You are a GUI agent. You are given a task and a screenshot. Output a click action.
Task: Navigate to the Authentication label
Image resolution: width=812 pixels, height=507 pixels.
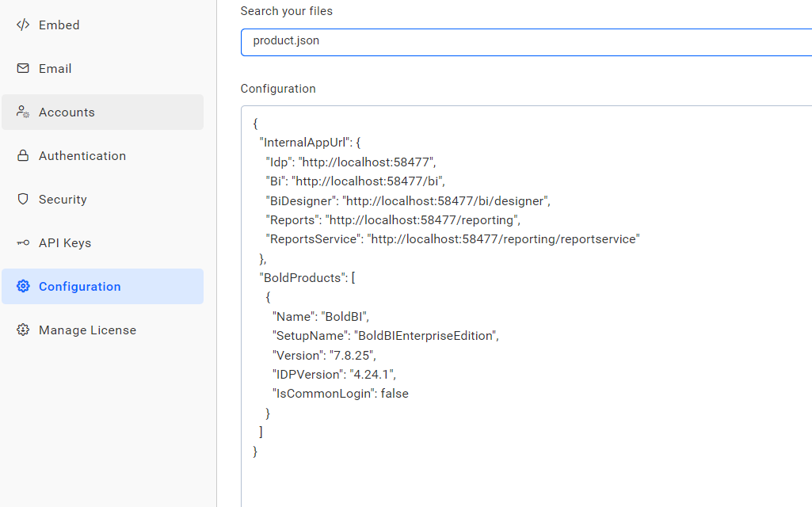coord(82,156)
